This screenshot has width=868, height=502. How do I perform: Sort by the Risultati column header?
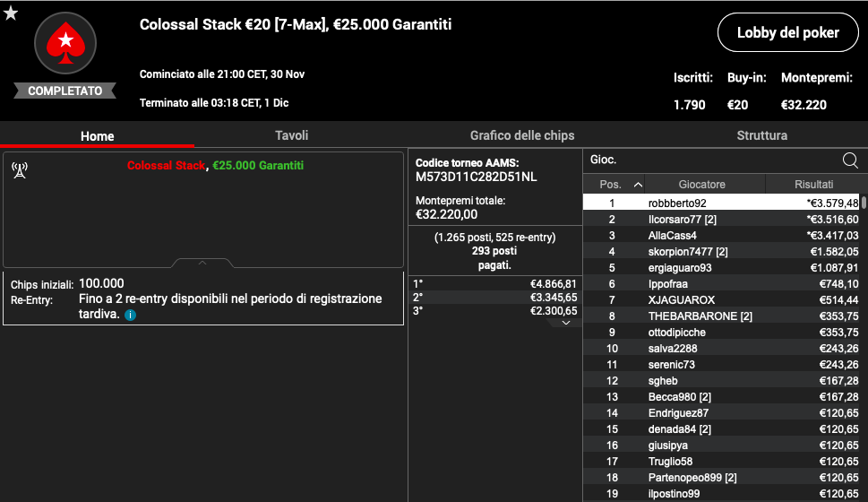[813, 184]
